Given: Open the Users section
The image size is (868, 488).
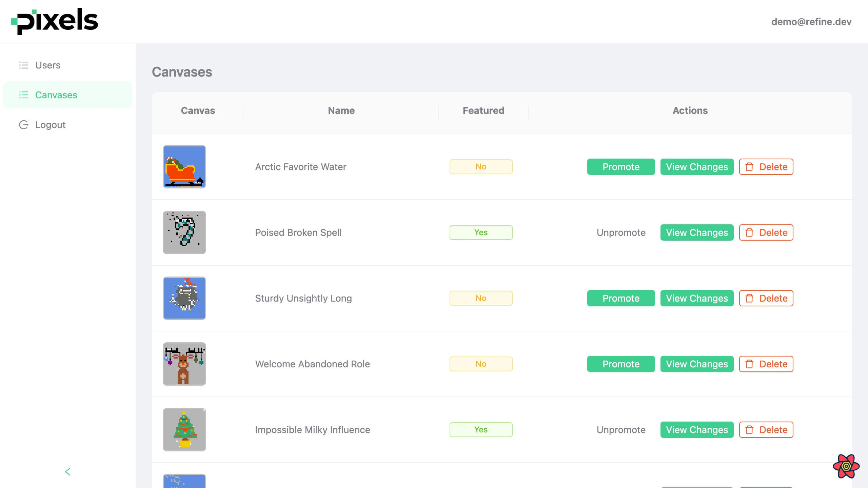Looking at the screenshot, I should (x=47, y=65).
